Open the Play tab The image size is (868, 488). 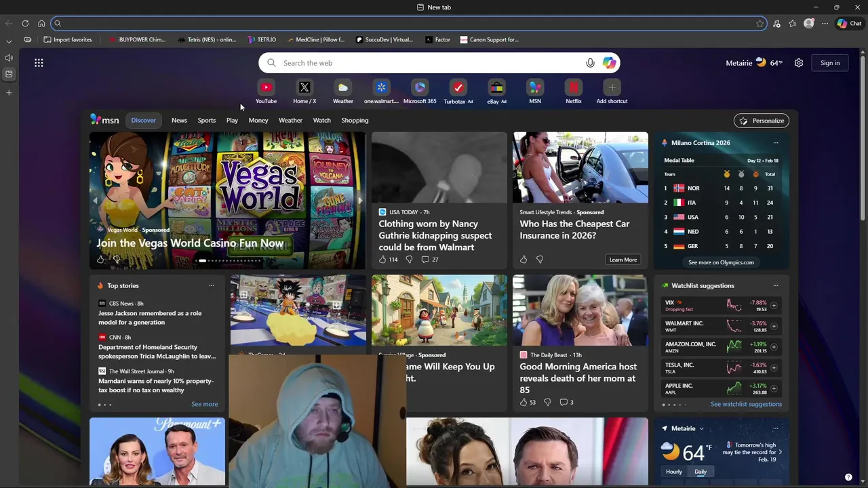click(x=232, y=121)
